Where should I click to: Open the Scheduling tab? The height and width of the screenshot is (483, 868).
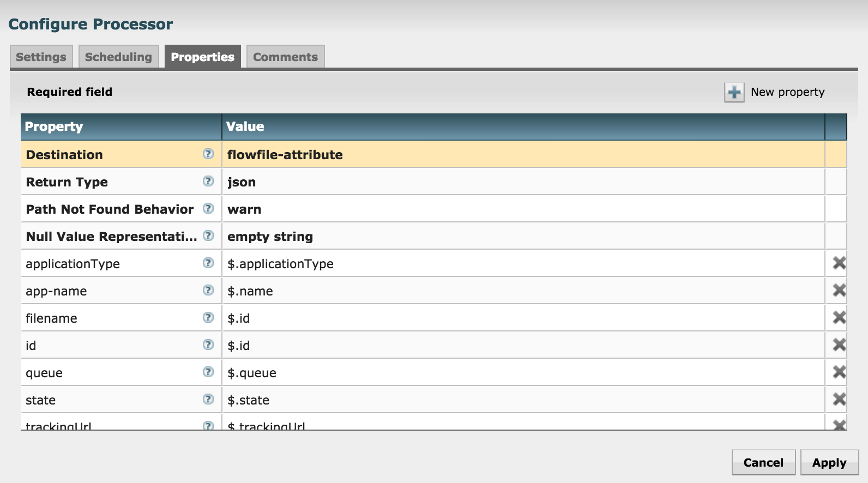click(x=118, y=57)
